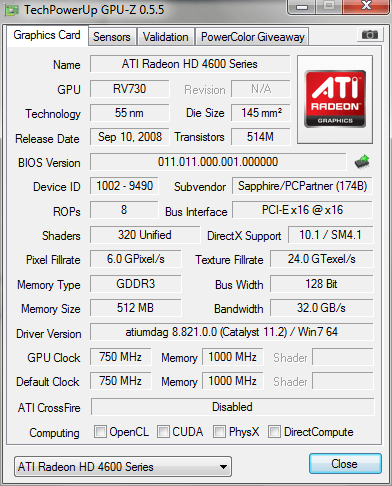Toggle the CUDA checkbox
392x486 pixels.
[x=163, y=431]
